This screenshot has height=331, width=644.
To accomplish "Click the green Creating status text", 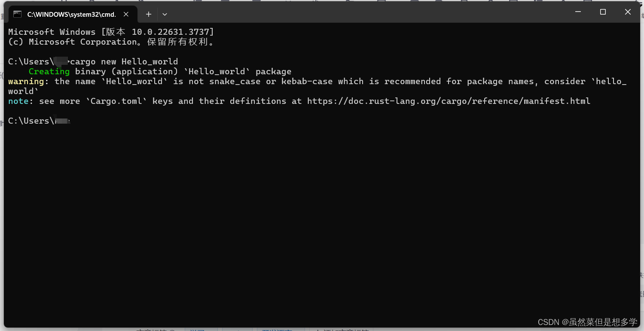I will click(x=49, y=71).
